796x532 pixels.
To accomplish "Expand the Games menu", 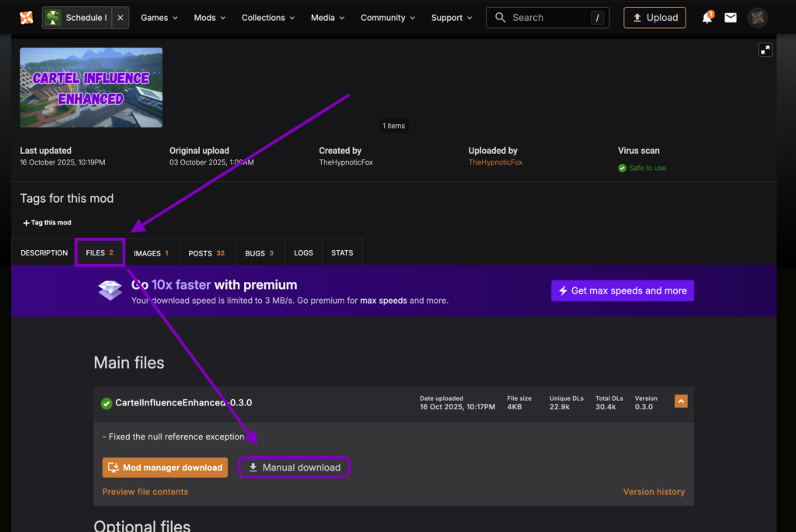I will click(159, 18).
